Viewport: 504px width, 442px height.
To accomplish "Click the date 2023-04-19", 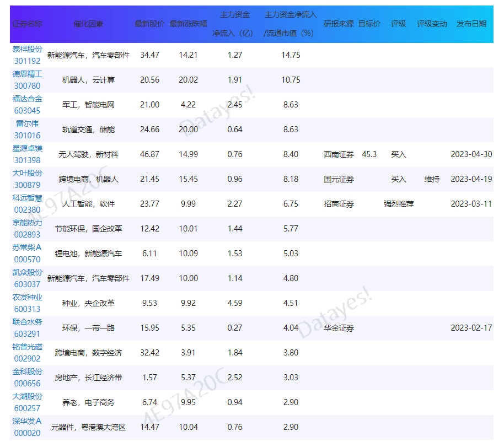I will [471, 179].
